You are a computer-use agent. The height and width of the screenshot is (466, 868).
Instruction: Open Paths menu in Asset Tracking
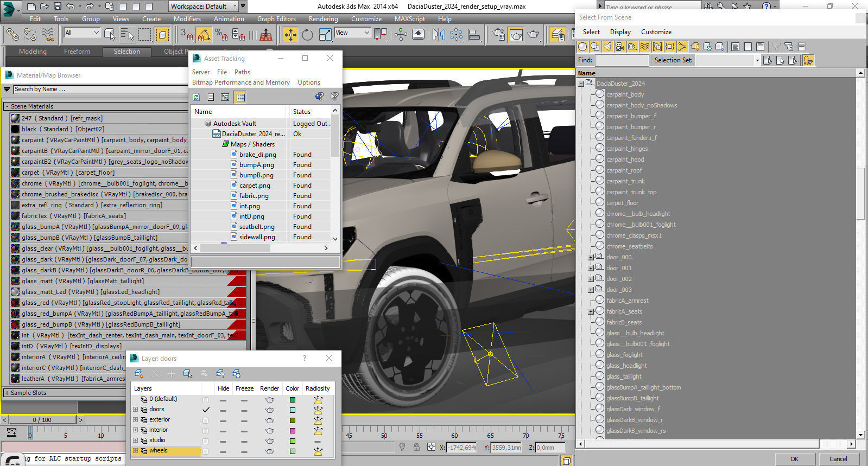tap(242, 72)
